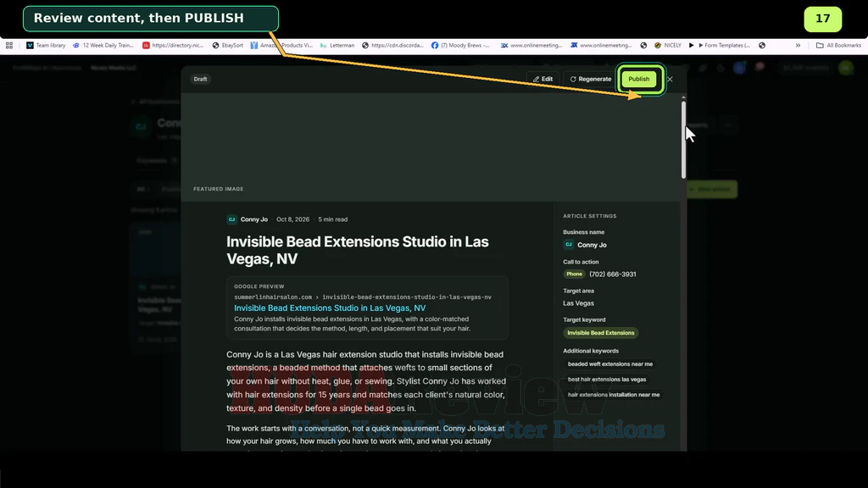Open the Team library bookmark
Screen dimensions: 868x488
46,46
